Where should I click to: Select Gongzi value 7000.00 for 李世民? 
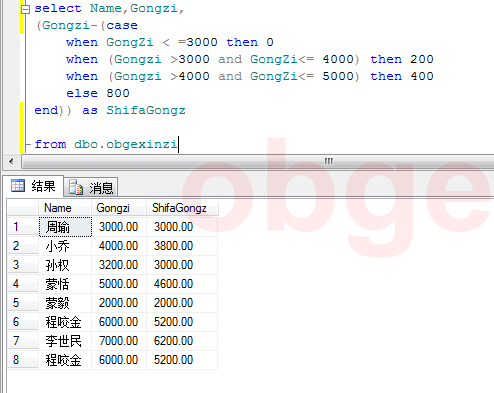pyautogui.click(x=119, y=341)
